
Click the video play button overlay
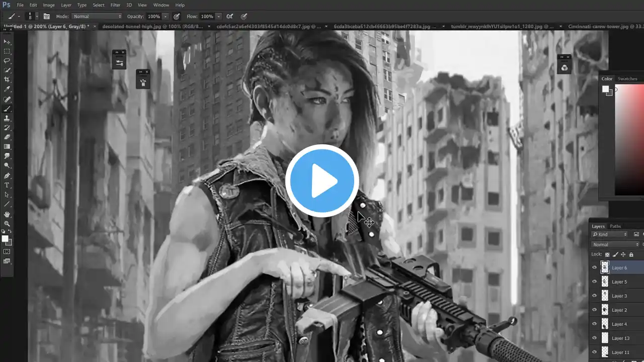pos(322,181)
